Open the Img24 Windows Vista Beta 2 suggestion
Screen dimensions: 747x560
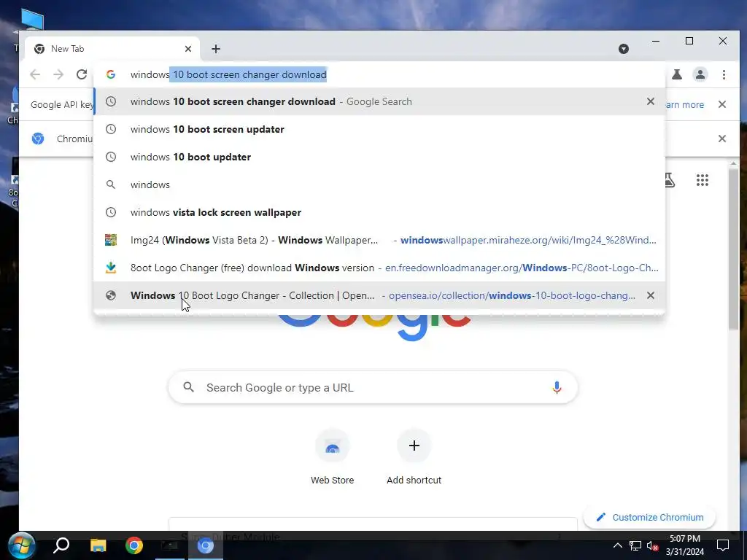(x=379, y=239)
